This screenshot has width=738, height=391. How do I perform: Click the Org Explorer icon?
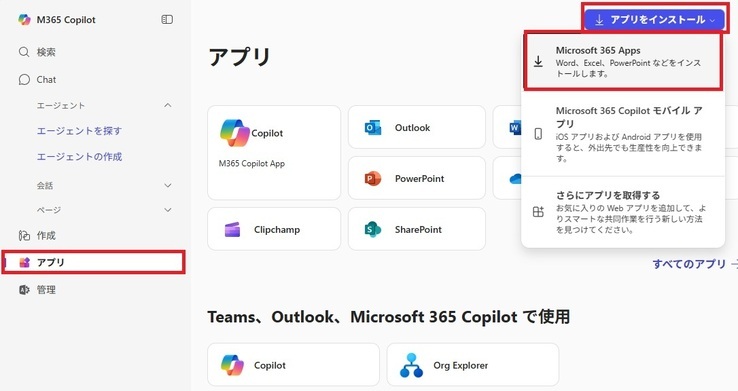(411, 365)
